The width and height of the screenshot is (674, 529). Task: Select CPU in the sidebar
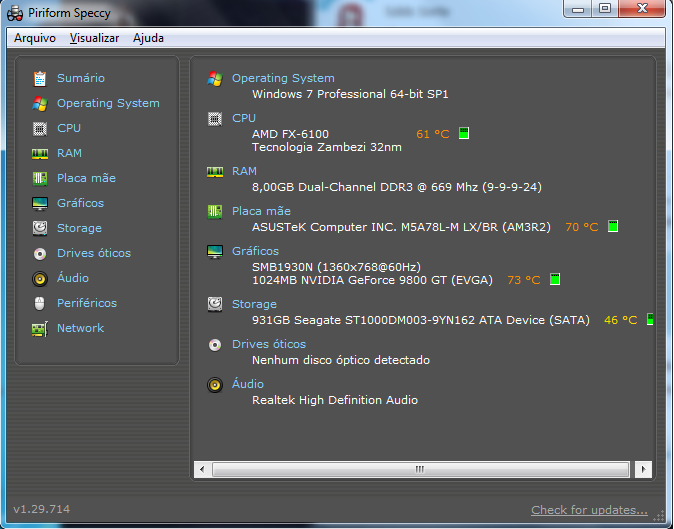(69, 128)
